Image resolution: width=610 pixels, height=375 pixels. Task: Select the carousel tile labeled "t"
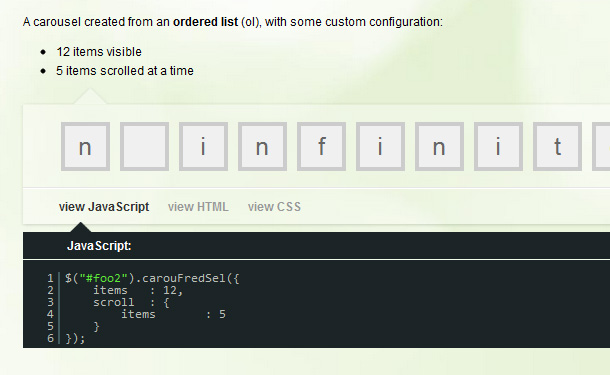(557, 147)
